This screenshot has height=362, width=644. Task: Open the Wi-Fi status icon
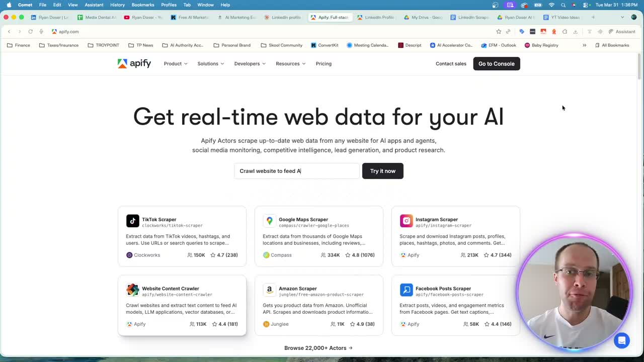[x=551, y=5]
